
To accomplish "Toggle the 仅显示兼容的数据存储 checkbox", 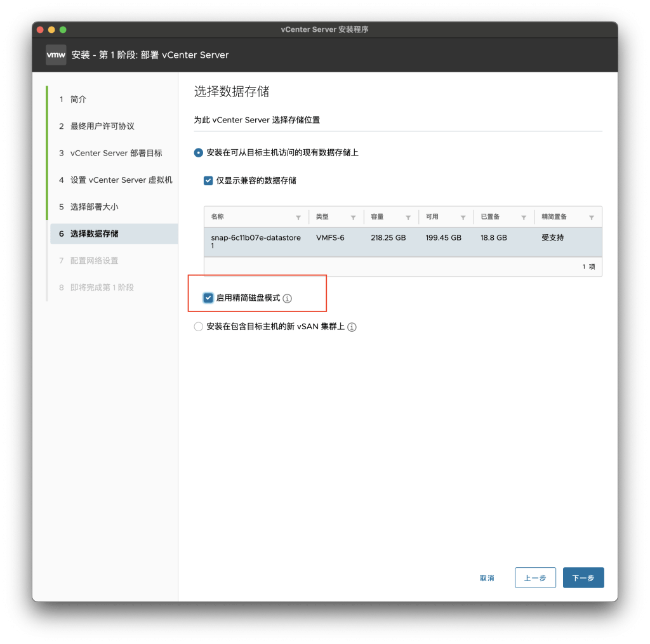I will click(x=208, y=181).
